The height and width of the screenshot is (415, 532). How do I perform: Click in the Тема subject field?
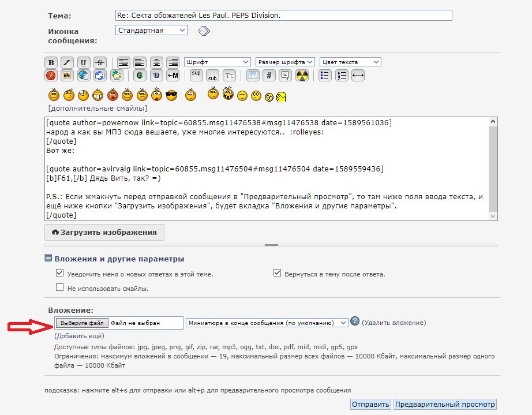[284, 15]
